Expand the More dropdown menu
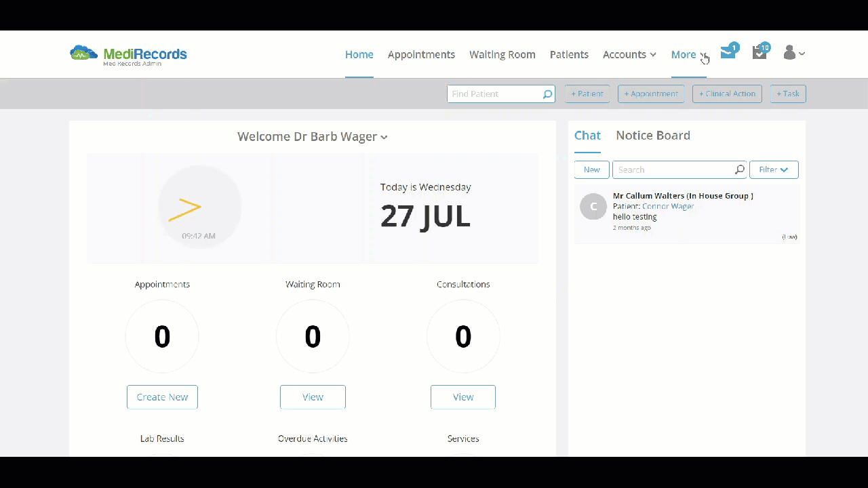868x488 pixels. coord(689,54)
